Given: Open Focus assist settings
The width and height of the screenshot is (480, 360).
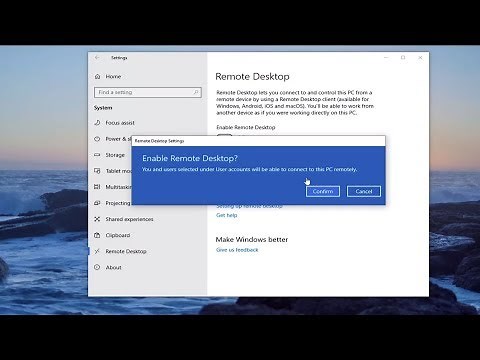Looking at the screenshot, I should pyautogui.click(x=120, y=123).
